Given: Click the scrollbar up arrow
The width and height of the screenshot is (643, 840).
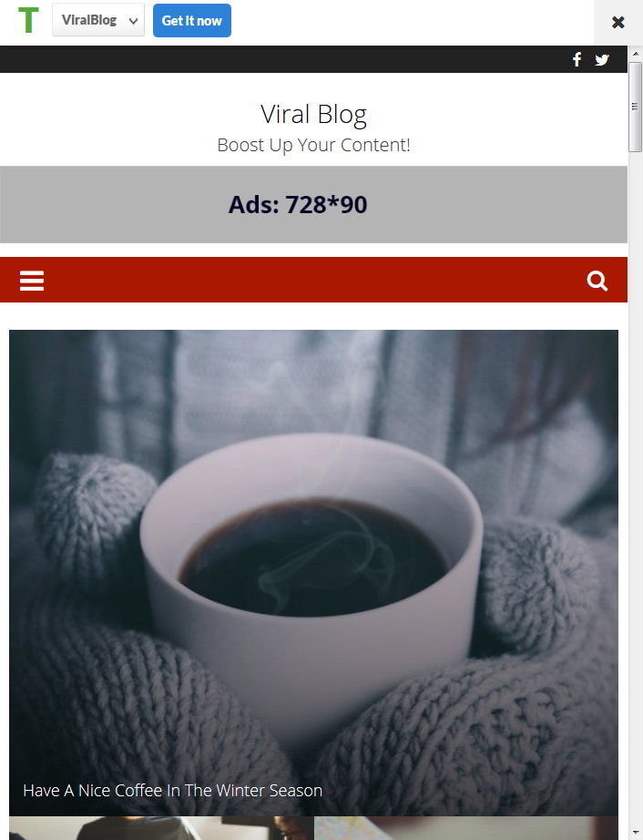Looking at the screenshot, I should [635, 54].
